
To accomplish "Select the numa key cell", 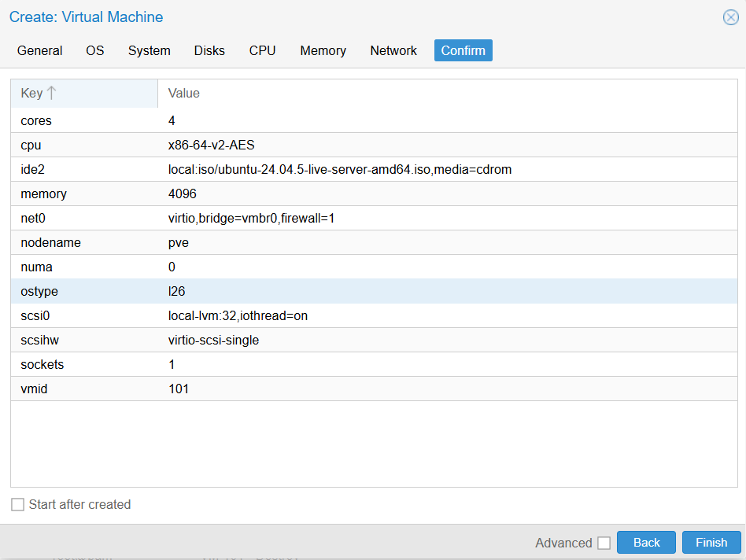I will (84, 267).
